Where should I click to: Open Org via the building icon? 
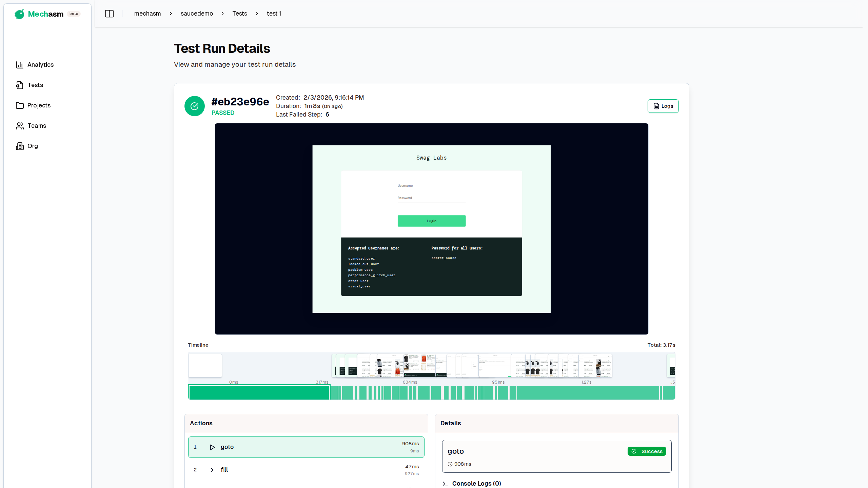pos(20,146)
